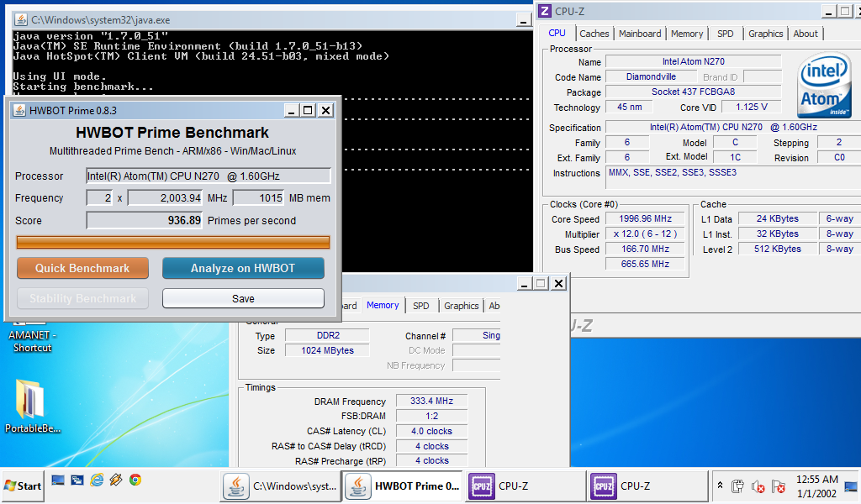Launch Google Chrome from quick launch
Viewport: 861px width, 504px height.
coord(135,480)
